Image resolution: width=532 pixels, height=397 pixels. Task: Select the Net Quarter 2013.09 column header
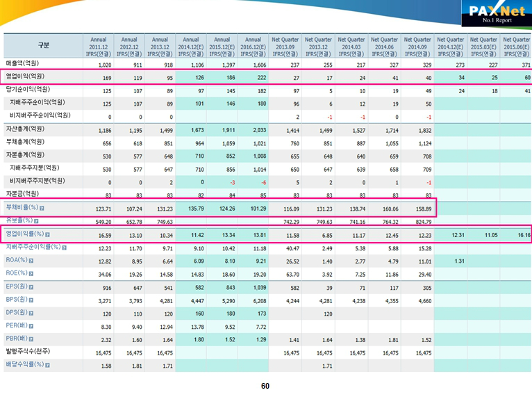286,47
